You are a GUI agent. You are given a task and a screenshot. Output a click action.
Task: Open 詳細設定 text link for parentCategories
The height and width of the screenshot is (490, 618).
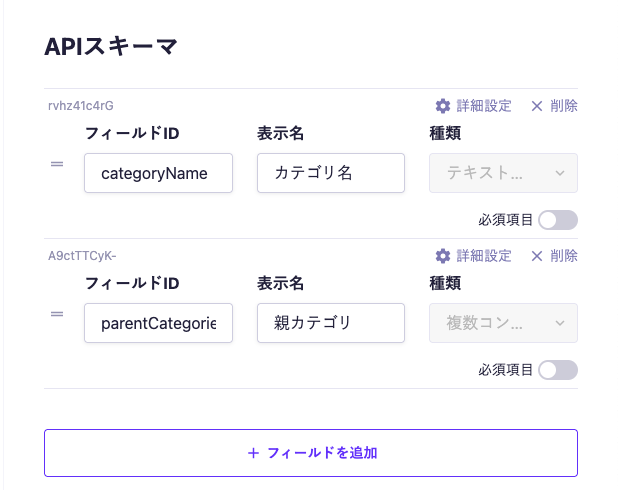[484, 256]
